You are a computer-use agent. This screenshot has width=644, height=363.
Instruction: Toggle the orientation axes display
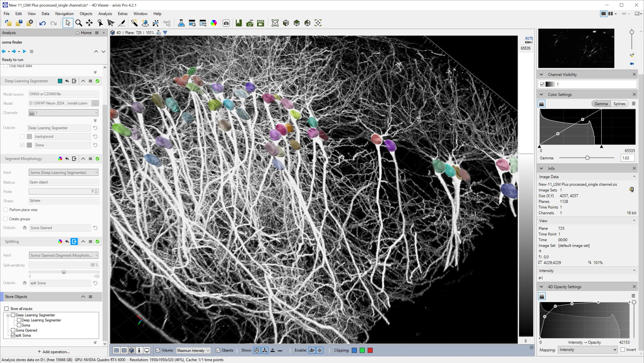[265, 350]
